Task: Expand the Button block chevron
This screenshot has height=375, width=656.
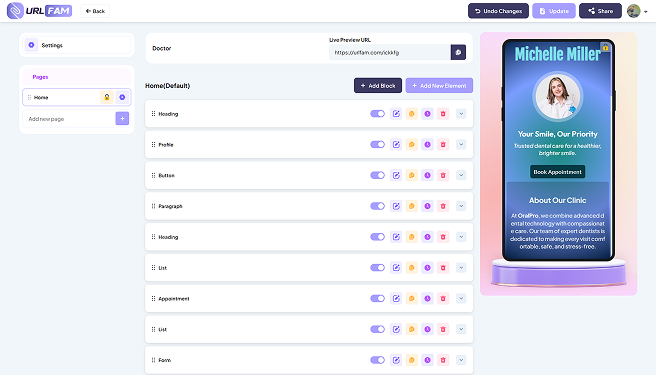Action: 461,175
